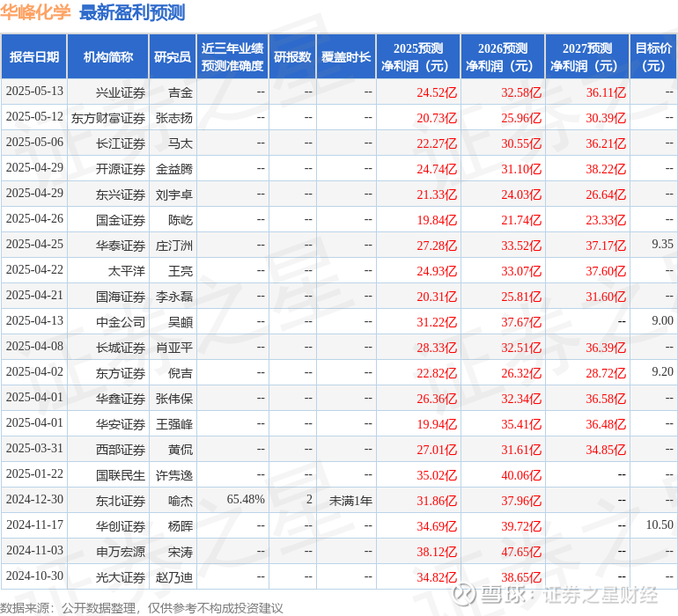The width and height of the screenshot is (678, 616).
Task: Click the 40.06亿 2026 forecast value
Action: click(521, 475)
